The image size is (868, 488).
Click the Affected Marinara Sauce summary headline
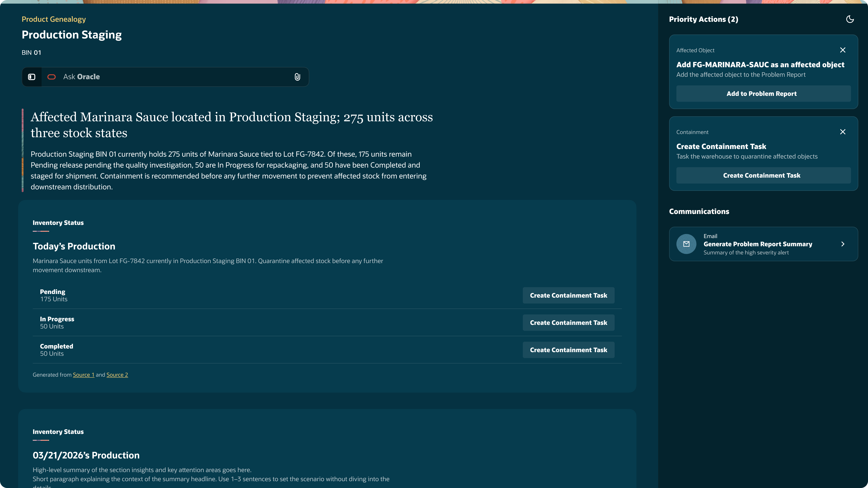point(232,125)
